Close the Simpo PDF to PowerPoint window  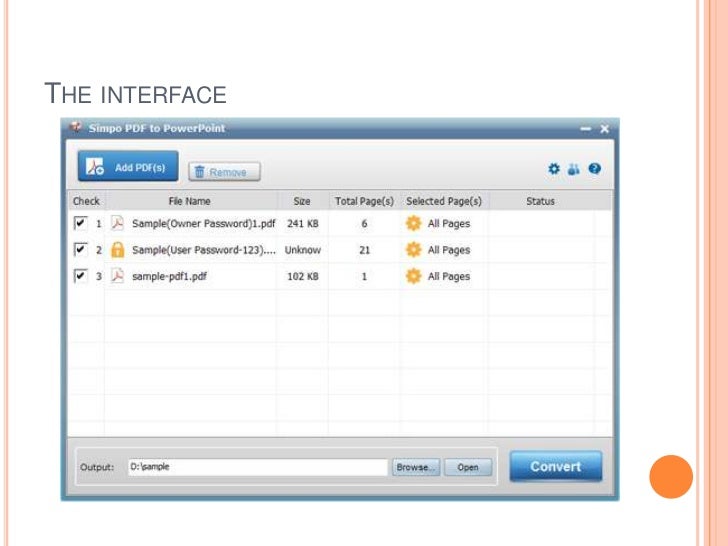click(604, 129)
